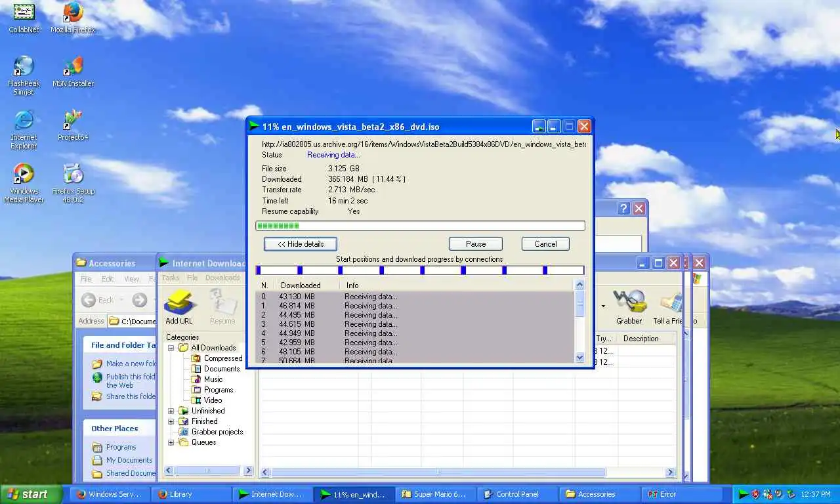840x504 pixels.
Task: Click the Resume toolbar icon in IDM
Action: pos(222,306)
